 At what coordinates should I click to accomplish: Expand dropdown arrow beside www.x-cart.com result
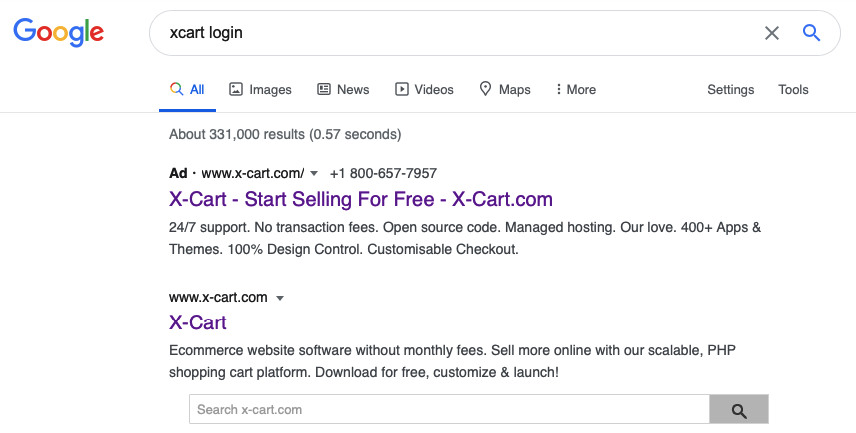(280, 298)
